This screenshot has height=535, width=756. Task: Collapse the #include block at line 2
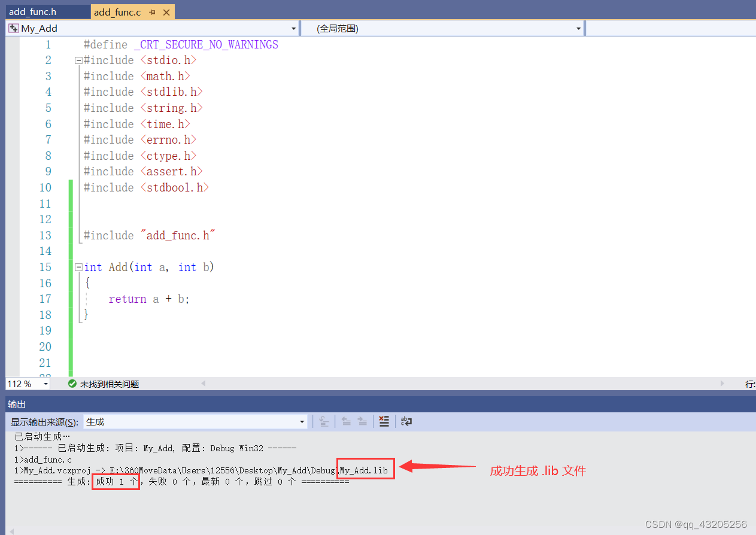click(78, 60)
